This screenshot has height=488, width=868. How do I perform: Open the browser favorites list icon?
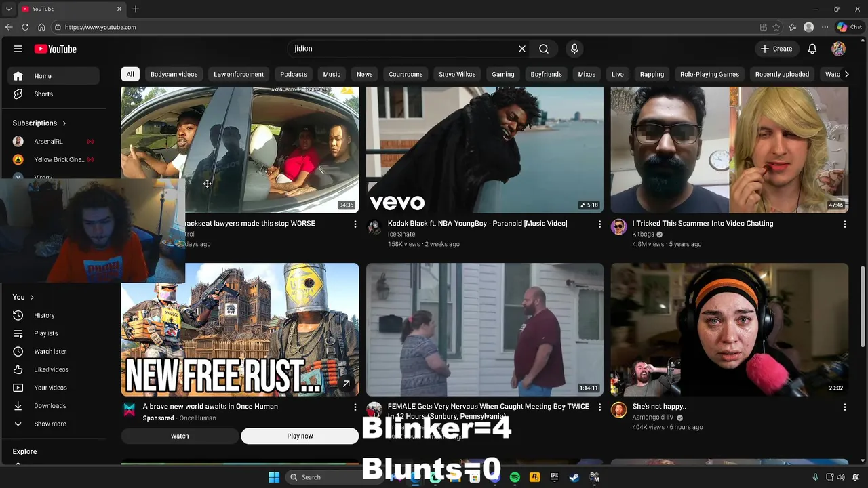[x=792, y=27]
